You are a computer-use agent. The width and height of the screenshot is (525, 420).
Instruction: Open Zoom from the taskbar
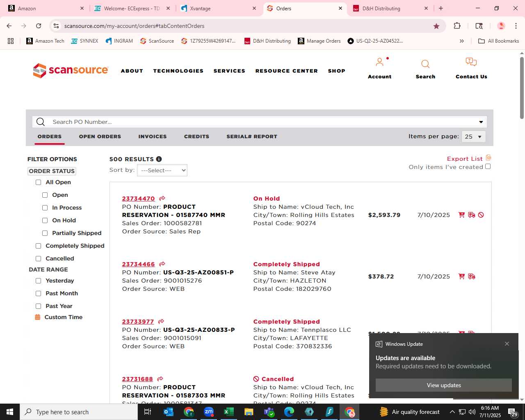coord(209,412)
